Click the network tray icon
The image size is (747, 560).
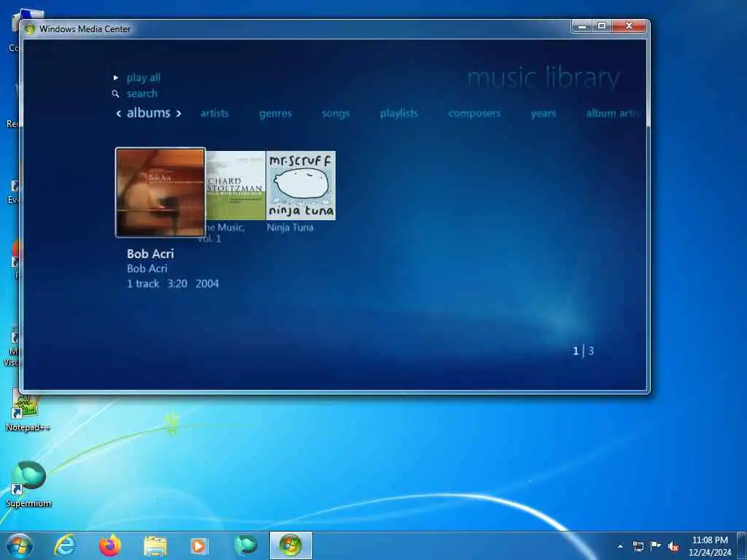[638, 546]
